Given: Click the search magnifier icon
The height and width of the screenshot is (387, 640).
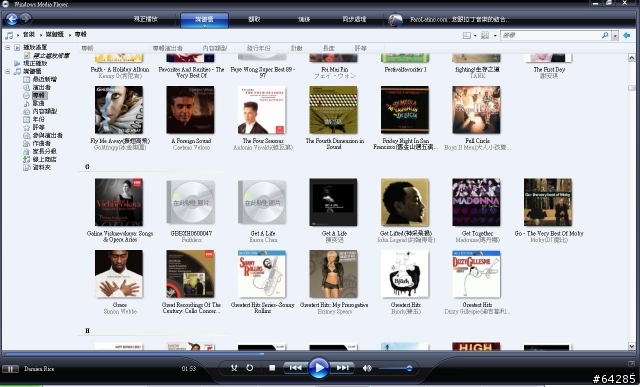Looking at the screenshot, I should (605, 36).
